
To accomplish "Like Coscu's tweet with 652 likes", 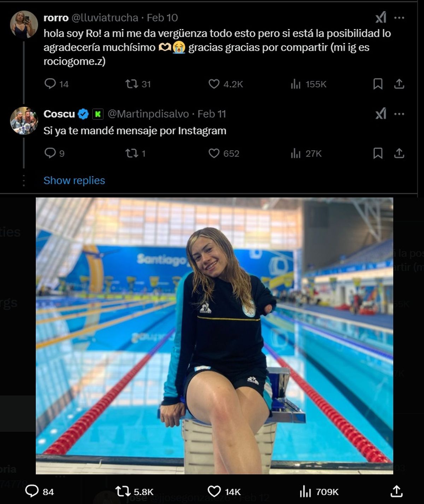I will (x=214, y=153).
